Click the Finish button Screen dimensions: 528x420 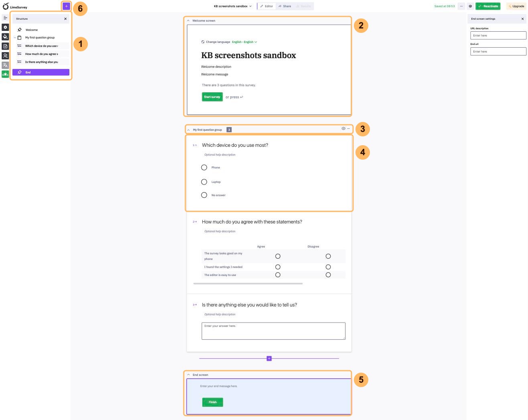coord(213,402)
